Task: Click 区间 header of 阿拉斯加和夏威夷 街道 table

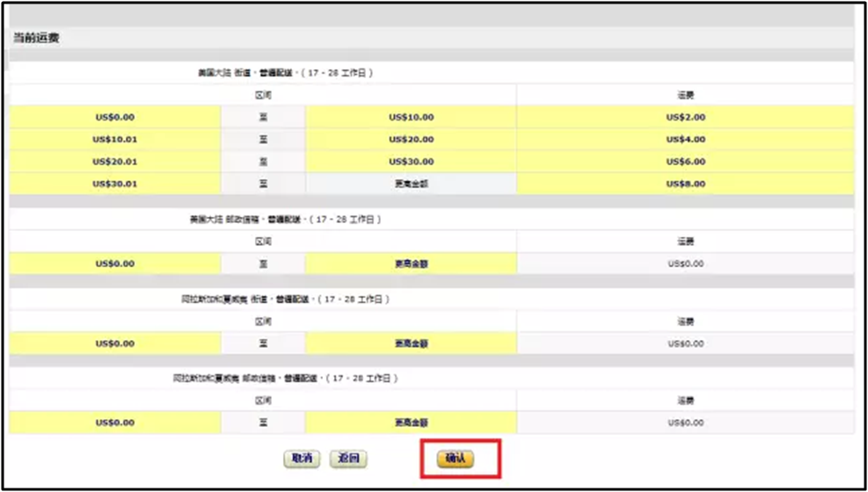Action: tap(263, 322)
